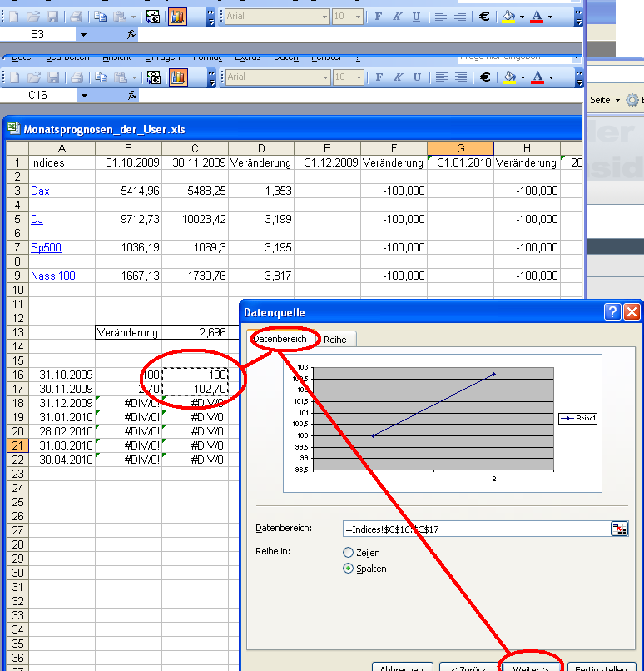Click Paste icon in C16 window toolbar
This screenshot has height=671, width=644.
(121, 77)
